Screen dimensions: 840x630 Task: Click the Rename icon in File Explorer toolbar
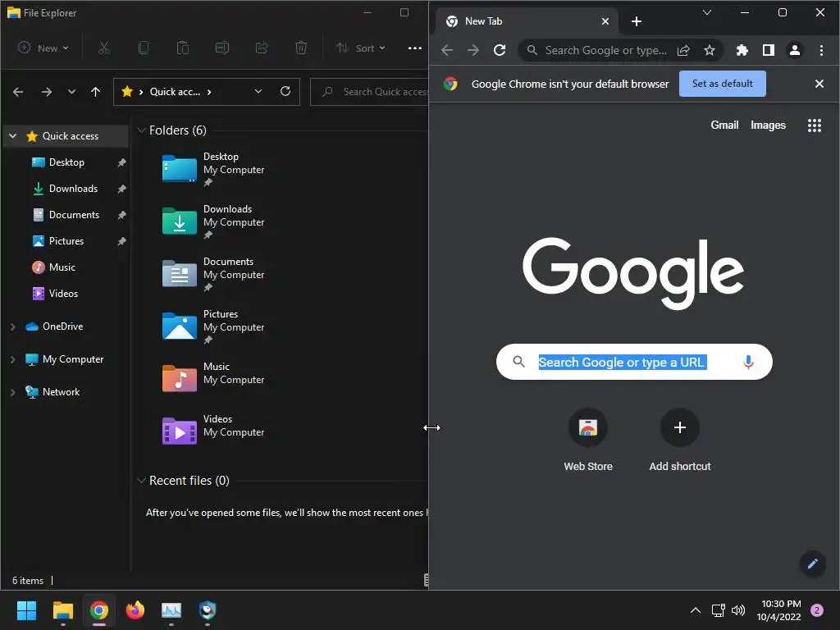click(x=221, y=48)
